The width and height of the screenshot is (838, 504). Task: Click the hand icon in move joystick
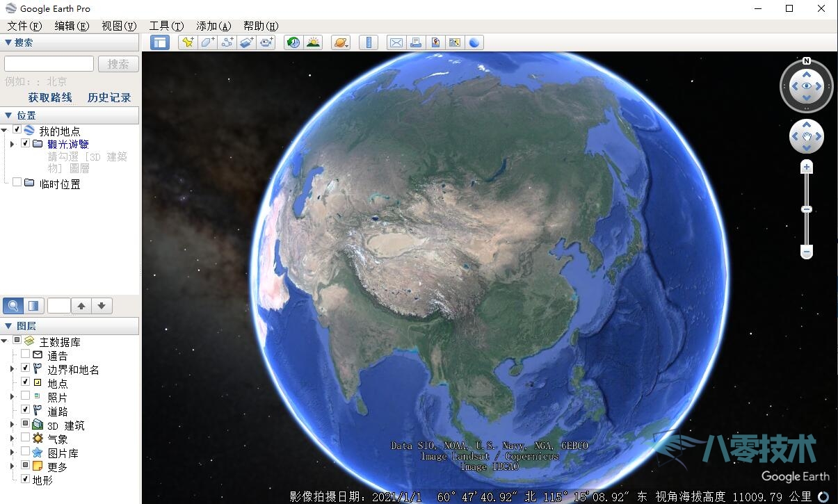[x=807, y=136]
